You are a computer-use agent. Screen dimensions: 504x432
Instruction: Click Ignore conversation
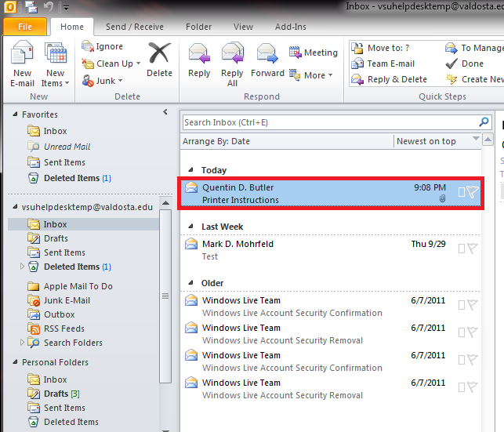pyautogui.click(x=102, y=46)
